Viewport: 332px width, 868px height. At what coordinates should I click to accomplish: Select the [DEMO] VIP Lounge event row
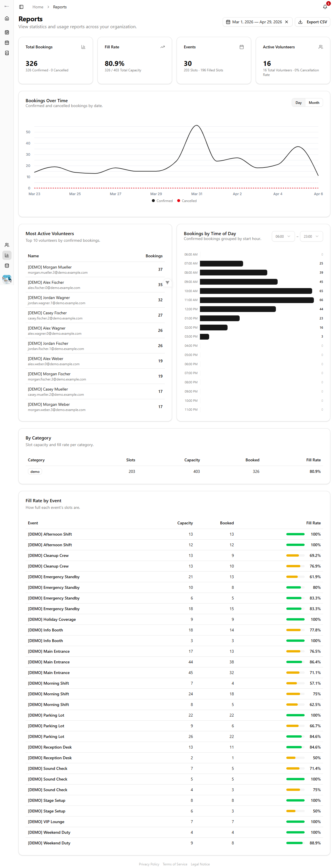[174, 822]
